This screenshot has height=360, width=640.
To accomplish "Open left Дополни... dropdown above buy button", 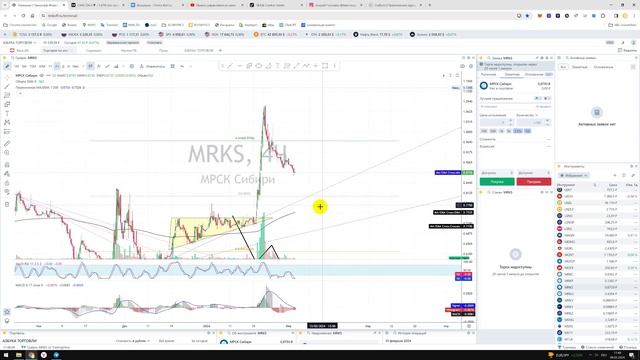I will pyautogui.click(x=496, y=173).
